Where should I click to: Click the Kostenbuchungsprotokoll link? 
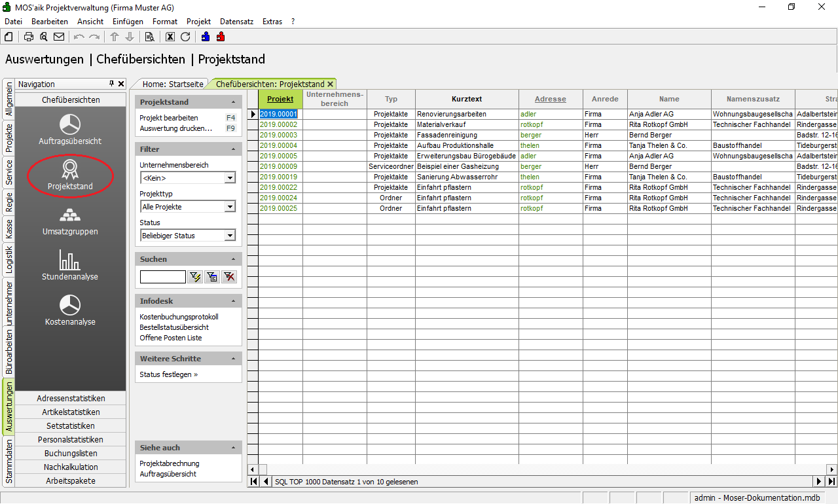pos(179,317)
